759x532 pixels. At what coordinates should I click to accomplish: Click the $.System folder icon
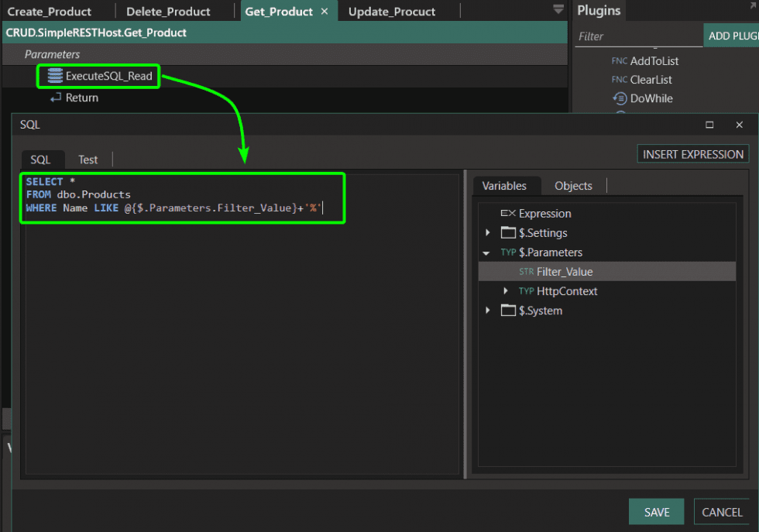pos(508,311)
